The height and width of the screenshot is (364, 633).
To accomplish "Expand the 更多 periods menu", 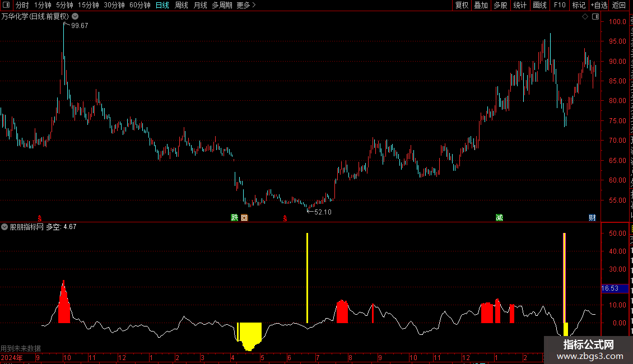I will (x=246, y=5).
